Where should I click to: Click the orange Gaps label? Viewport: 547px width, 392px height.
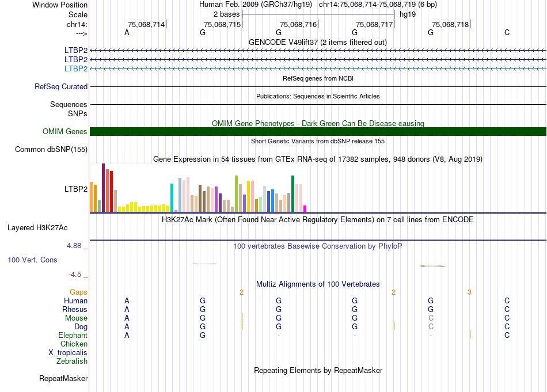click(78, 292)
